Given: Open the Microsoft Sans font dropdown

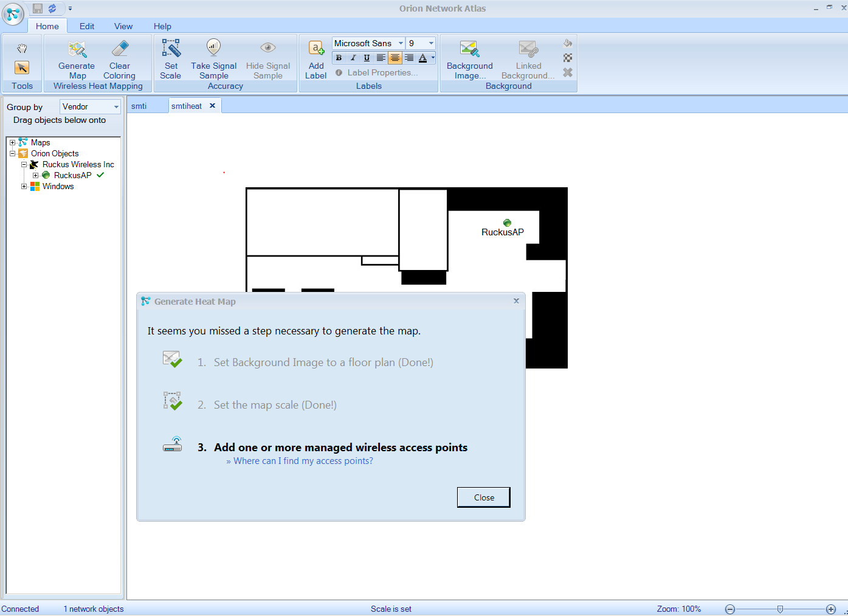Looking at the screenshot, I should click(x=401, y=43).
